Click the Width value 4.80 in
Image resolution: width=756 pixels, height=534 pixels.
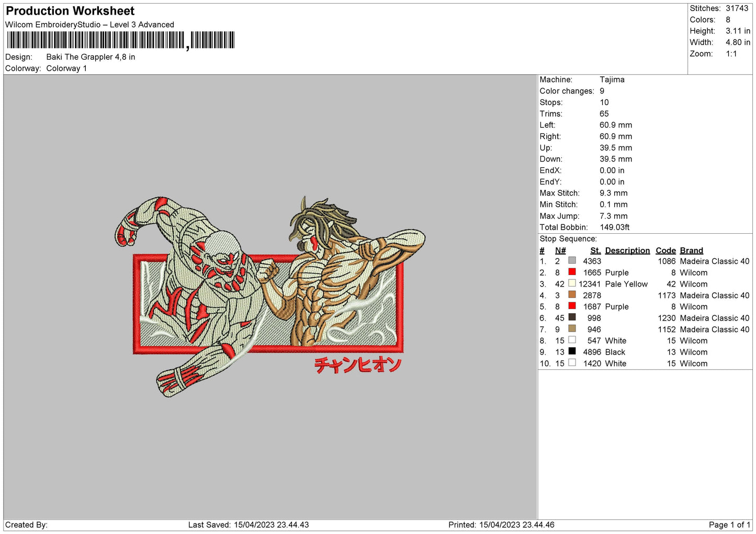(738, 42)
